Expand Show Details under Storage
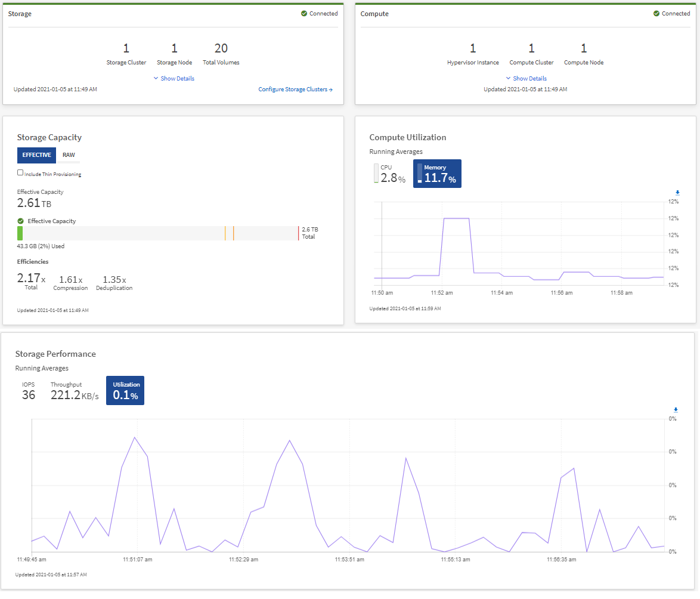The image size is (700, 599). 174,79
